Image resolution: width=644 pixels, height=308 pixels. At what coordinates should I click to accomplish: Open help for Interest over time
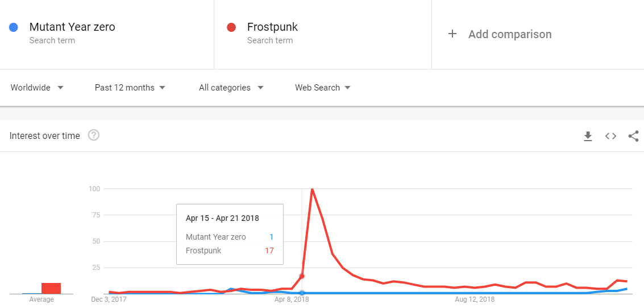(x=94, y=135)
